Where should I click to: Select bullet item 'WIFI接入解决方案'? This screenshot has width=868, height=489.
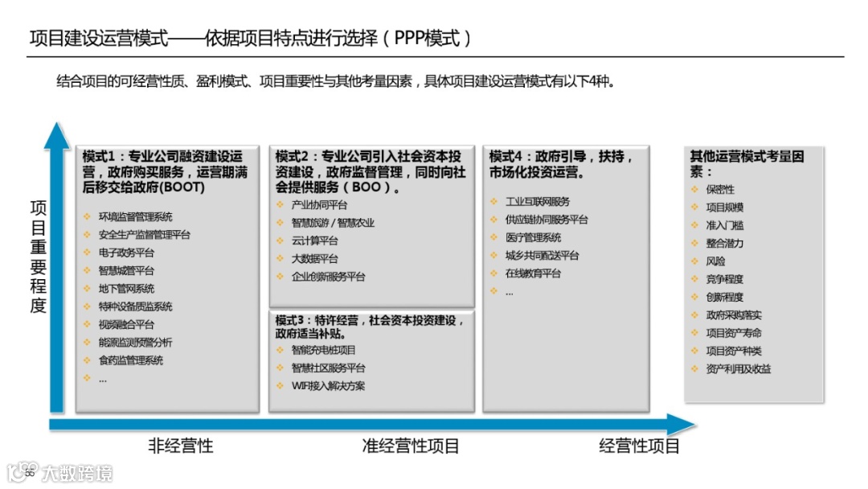pyautogui.click(x=328, y=386)
